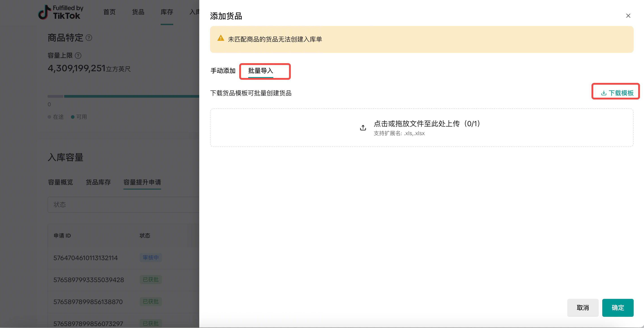
Task: Select the 批量导入 tab
Action: click(x=260, y=71)
